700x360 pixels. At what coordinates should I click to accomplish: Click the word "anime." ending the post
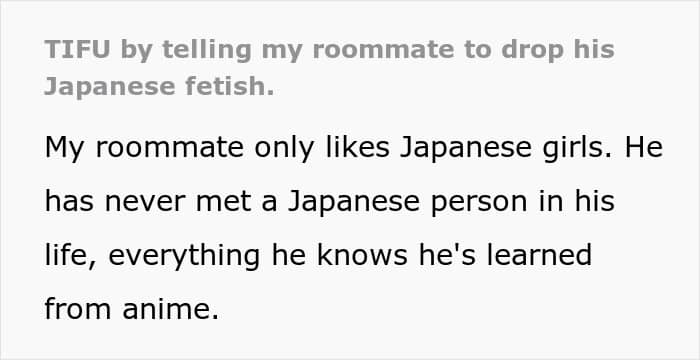click(x=171, y=309)
